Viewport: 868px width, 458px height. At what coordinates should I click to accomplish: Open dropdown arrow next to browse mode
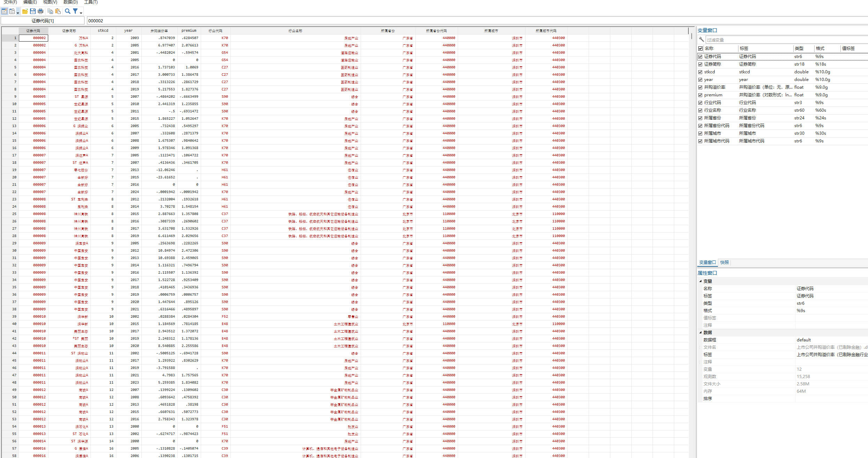pos(18,13)
